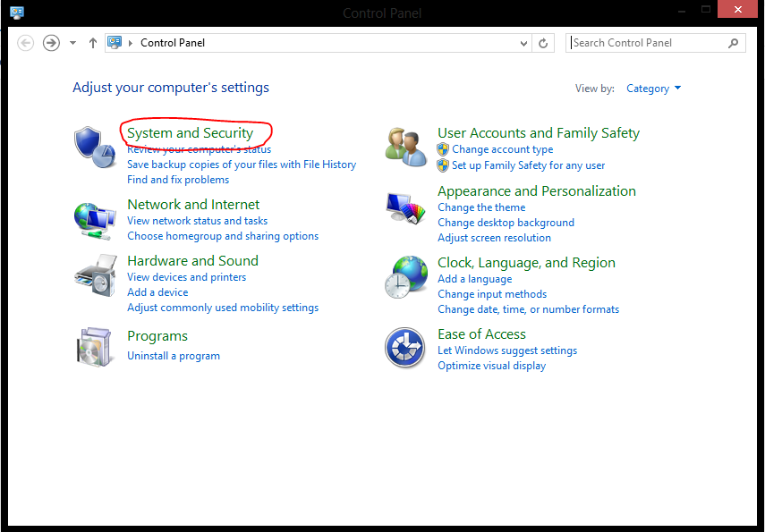Screen dimensions: 765x532
Task: Click Add a language link
Action: [475, 279]
